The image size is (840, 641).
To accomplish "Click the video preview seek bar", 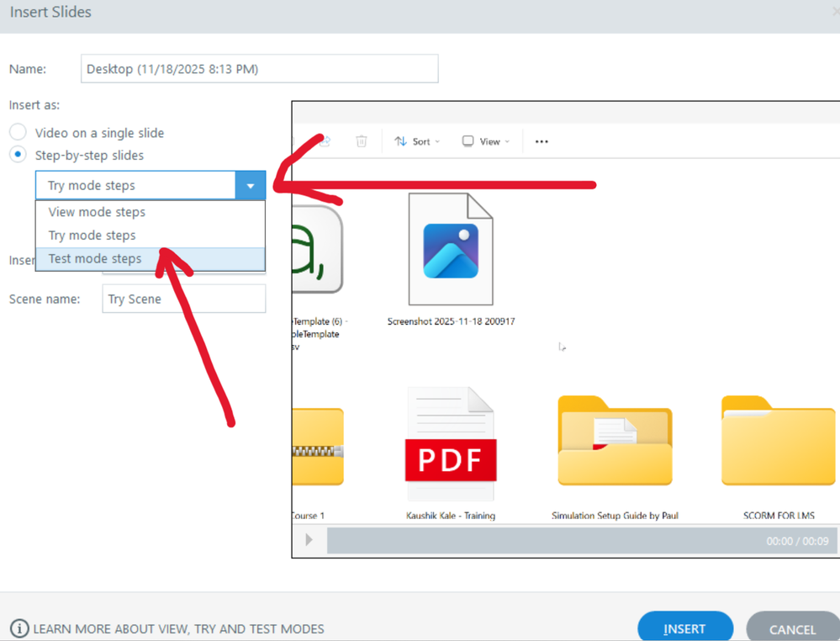I will coord(582,540).
